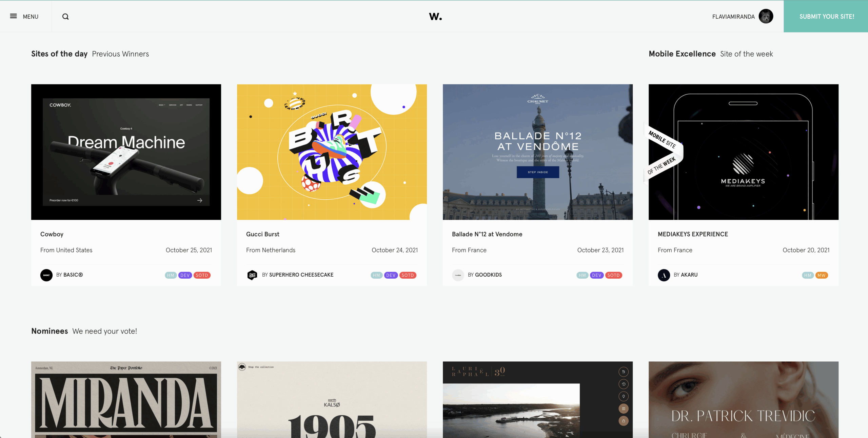868x438 pixels.
Task: Open the hamburger MENU icon
Action: point(13,16)
